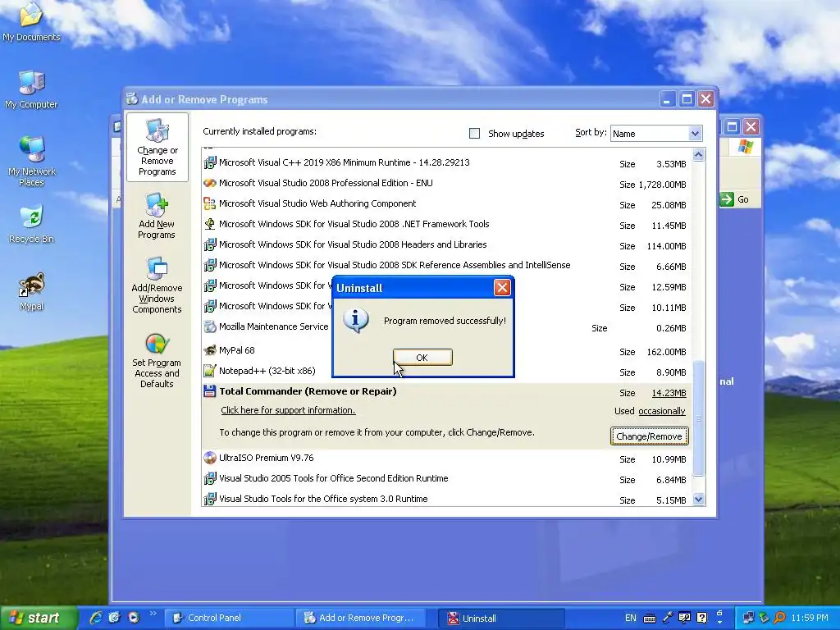Click the Web Authoring Component icon

(x=209, y=203)
